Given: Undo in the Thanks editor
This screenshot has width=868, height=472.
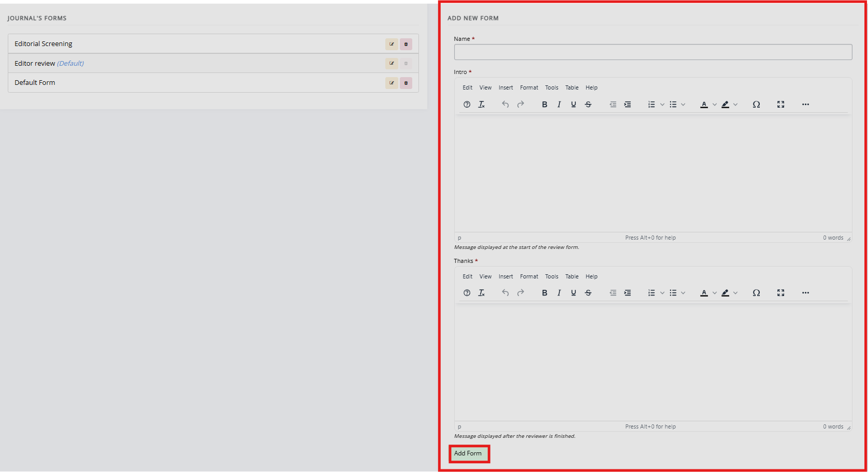Looking at the screenshot, I should 505,293.
